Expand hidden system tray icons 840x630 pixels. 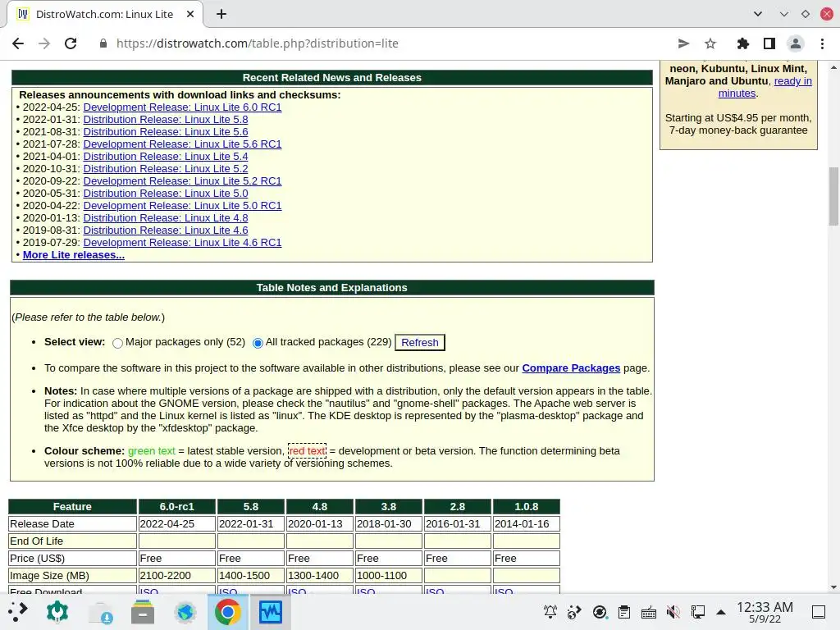coord(721,612)
